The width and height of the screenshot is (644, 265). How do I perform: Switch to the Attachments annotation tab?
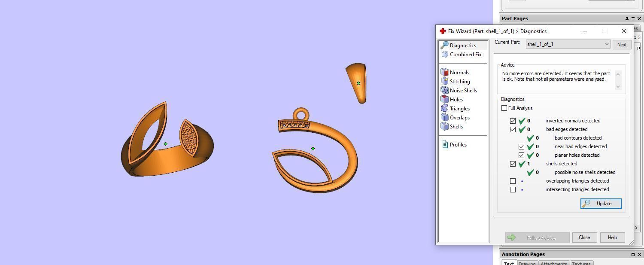tap(553, 264)
